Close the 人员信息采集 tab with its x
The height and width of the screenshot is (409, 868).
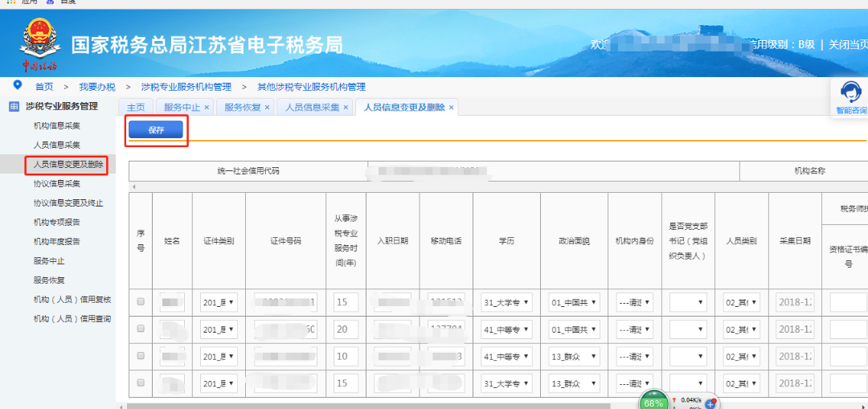(x=346, y=108)
